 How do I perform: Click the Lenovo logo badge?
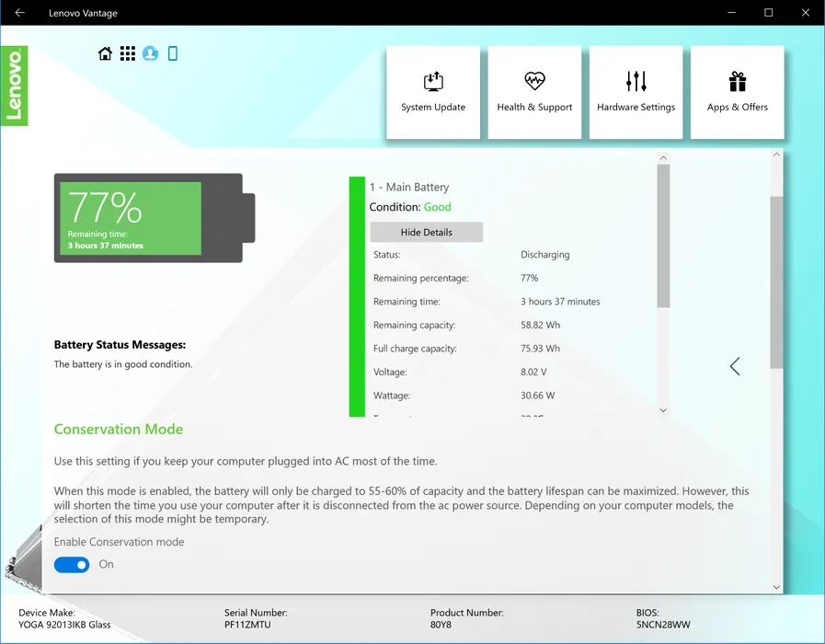click(x=14, y=86)
